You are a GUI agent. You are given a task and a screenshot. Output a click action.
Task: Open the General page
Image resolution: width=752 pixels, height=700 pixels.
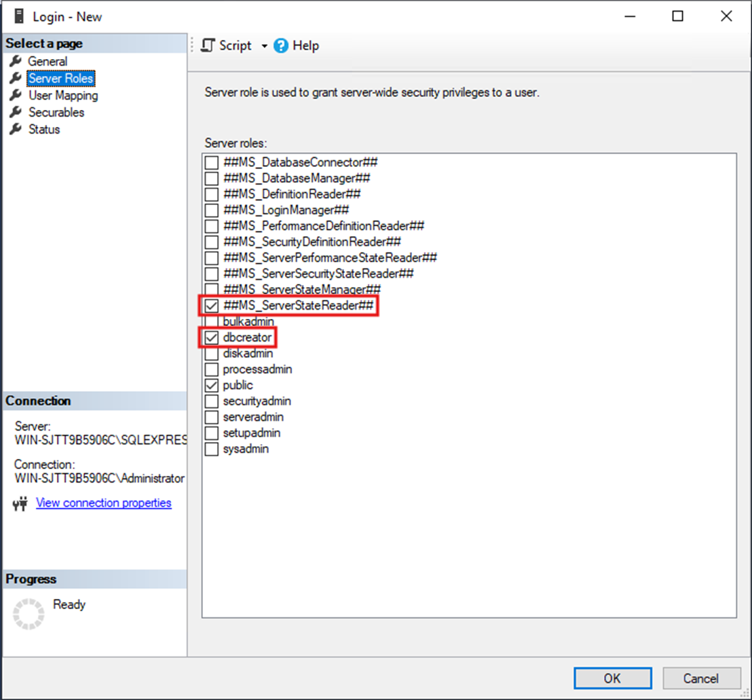(48, 61)
